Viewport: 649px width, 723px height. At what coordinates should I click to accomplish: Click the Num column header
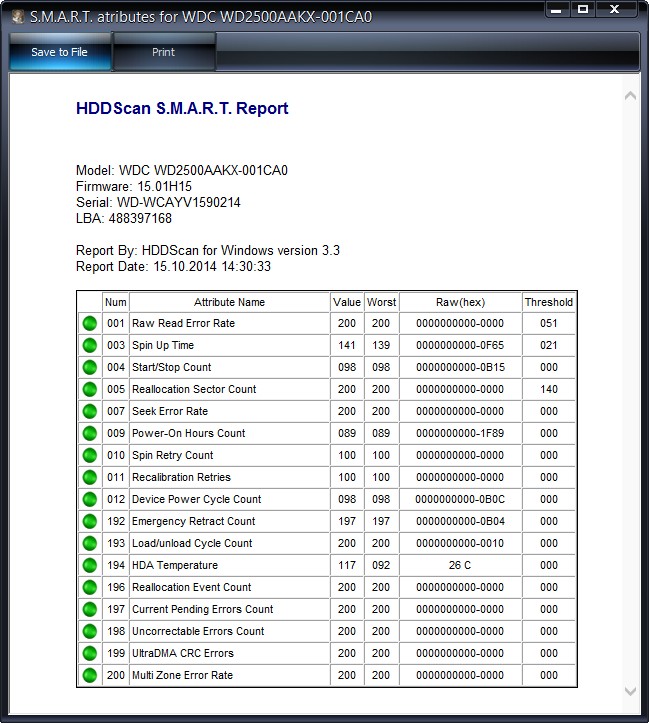click(116, 302)
